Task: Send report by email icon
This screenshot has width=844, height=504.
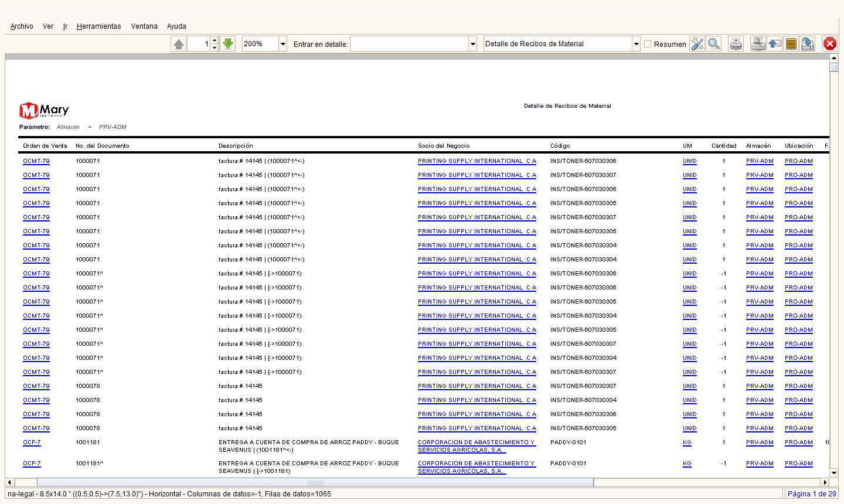Action: [775, 44]
